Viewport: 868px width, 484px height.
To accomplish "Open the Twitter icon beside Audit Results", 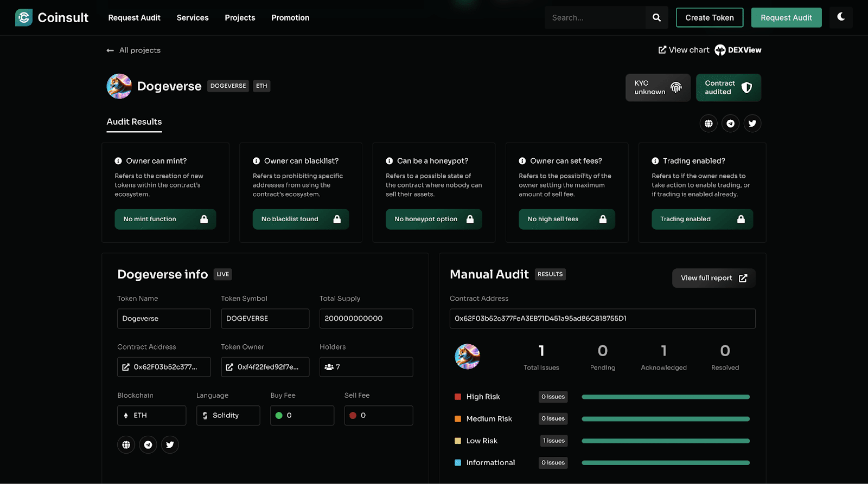I will pos(752,124).
